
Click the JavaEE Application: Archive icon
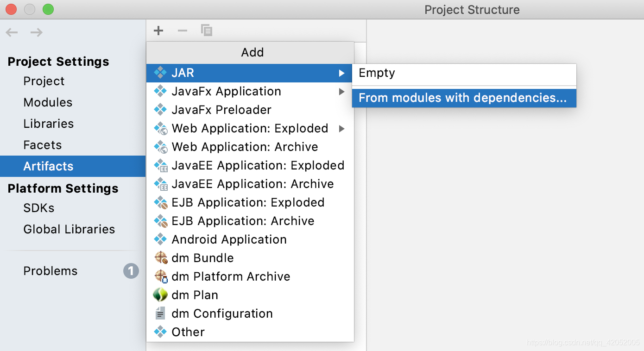[161, 184]
